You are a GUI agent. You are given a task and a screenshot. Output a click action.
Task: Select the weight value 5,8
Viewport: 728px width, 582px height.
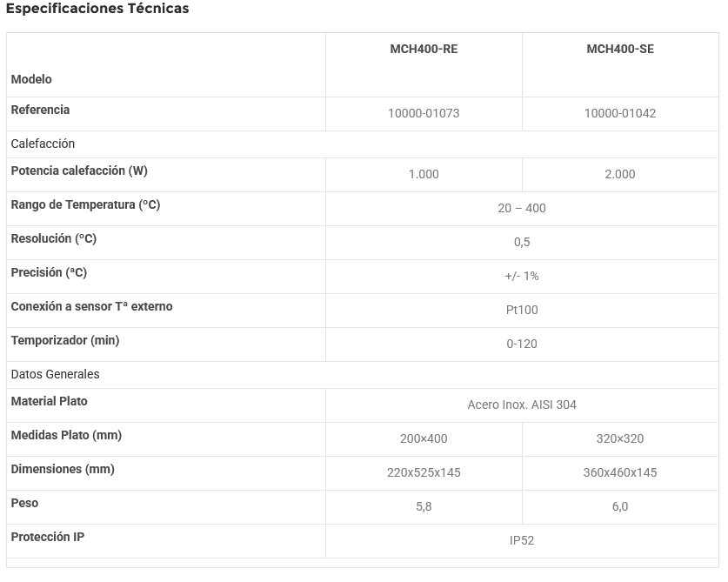pos(424,506)
